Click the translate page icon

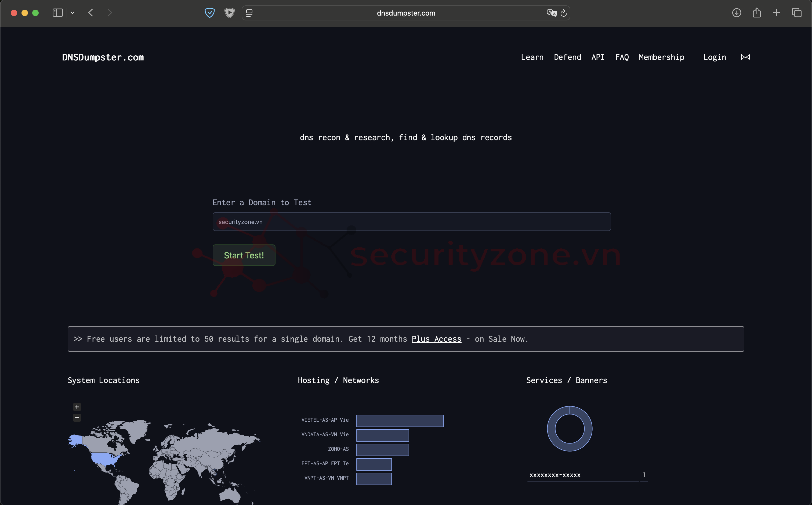point(552,13)
